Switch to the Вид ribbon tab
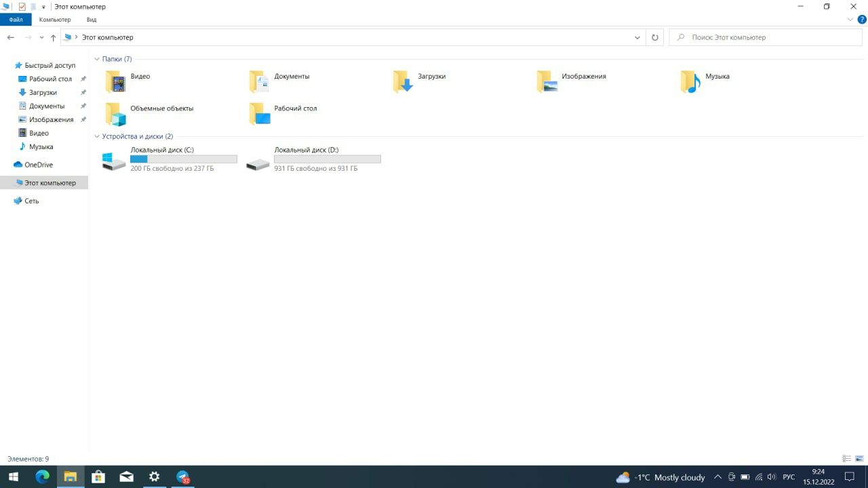Viewport: 868px width, 488px height. [92, 20]
